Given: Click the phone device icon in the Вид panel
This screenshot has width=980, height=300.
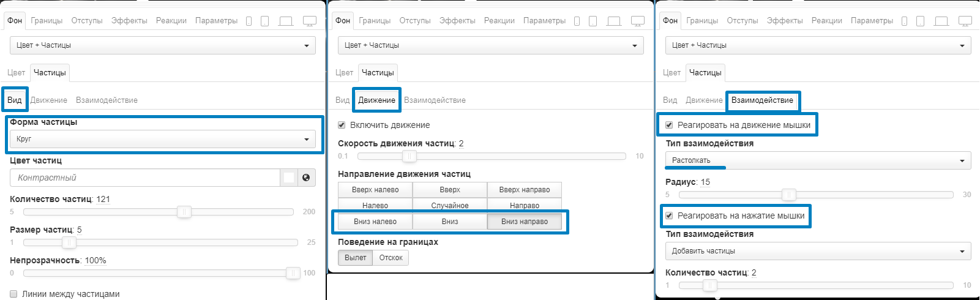Looking at the screenshot, I should coord(249,21).
